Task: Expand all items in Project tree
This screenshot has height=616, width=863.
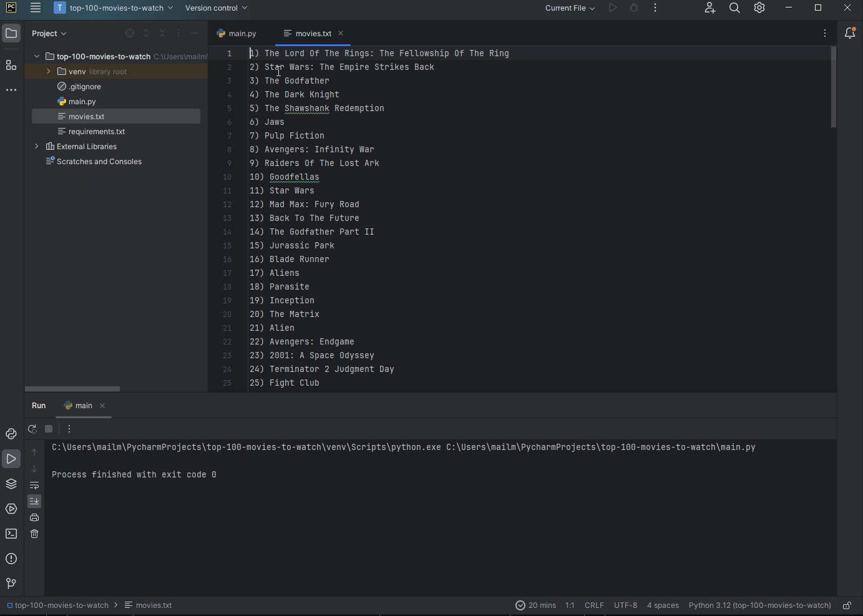Action: tap(146, 34)
